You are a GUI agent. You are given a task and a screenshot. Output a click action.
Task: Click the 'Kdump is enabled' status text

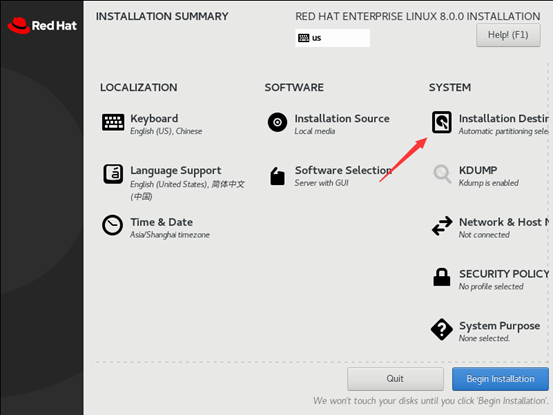pyautogui.click(x=488, y=183)
